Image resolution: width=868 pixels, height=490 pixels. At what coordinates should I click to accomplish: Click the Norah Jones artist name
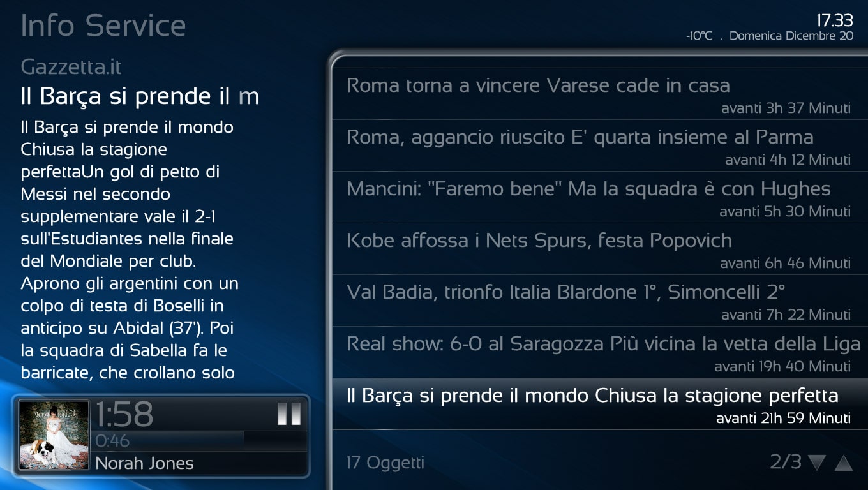[x=144, y=463]
